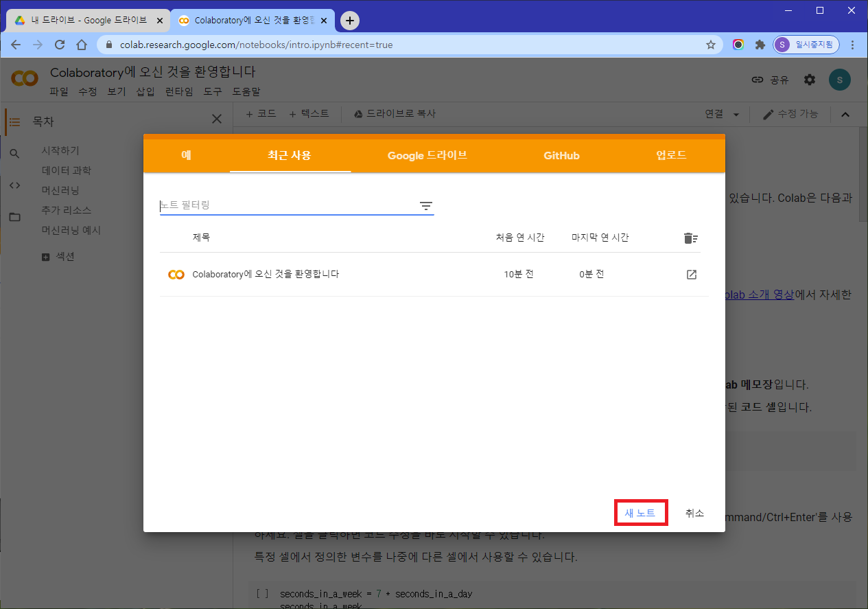Click the page vertical scrollbar
Viewport: 868px width, 609px height.
click(x=863, y=174)
